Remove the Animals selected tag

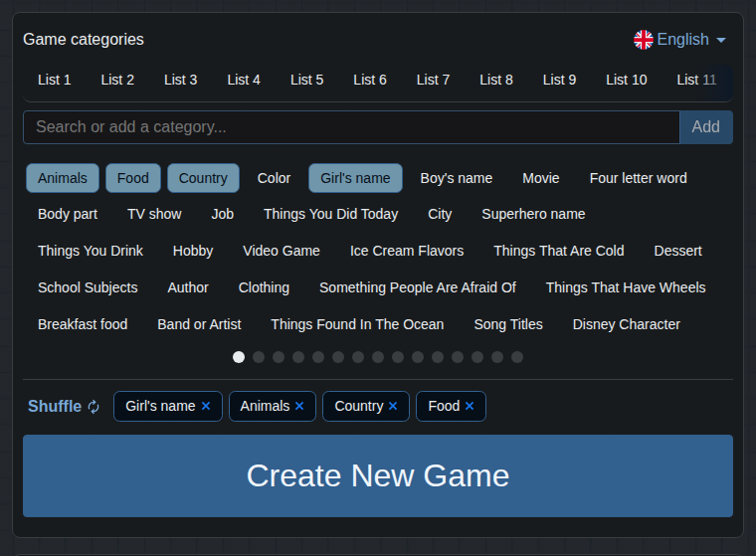point(299,406)
